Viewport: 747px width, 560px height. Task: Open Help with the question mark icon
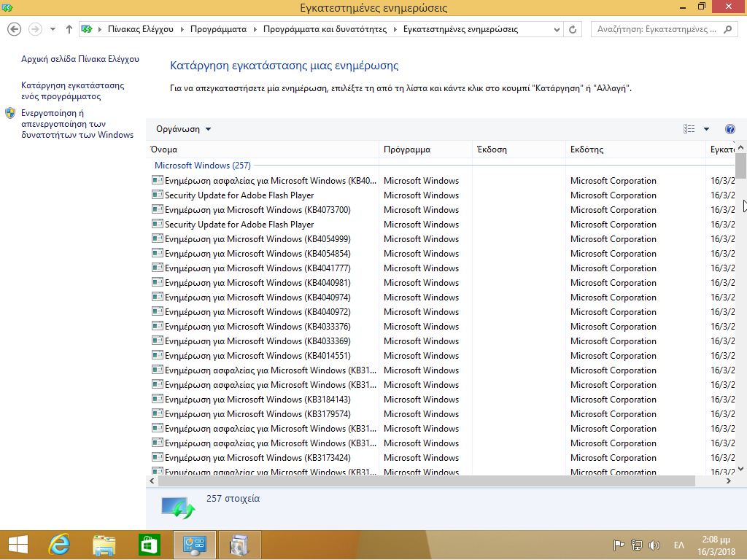point(729,129)
